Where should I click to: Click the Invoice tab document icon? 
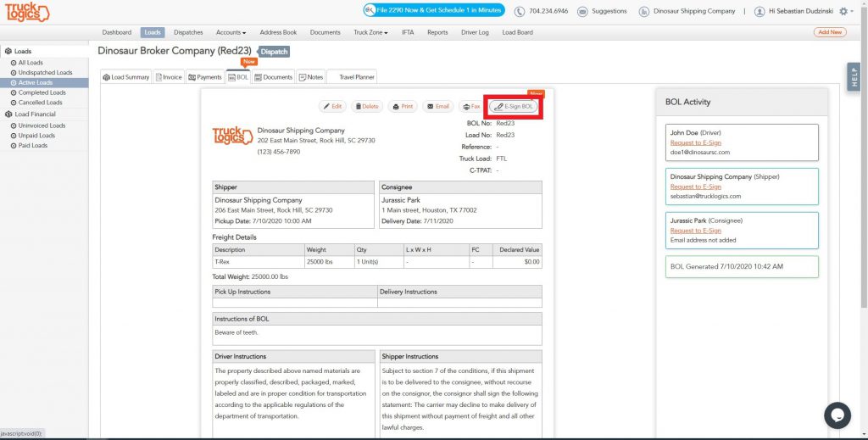[x=159, y=77]
